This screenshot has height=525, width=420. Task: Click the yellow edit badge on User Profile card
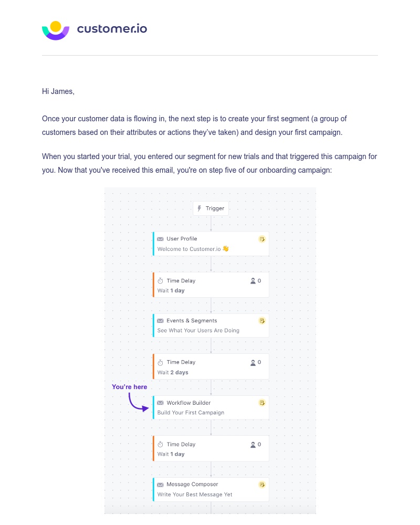coord(262,239)
